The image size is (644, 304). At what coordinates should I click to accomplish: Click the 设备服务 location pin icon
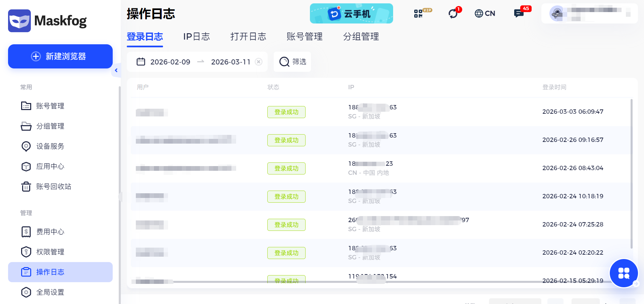pos(26,146)
